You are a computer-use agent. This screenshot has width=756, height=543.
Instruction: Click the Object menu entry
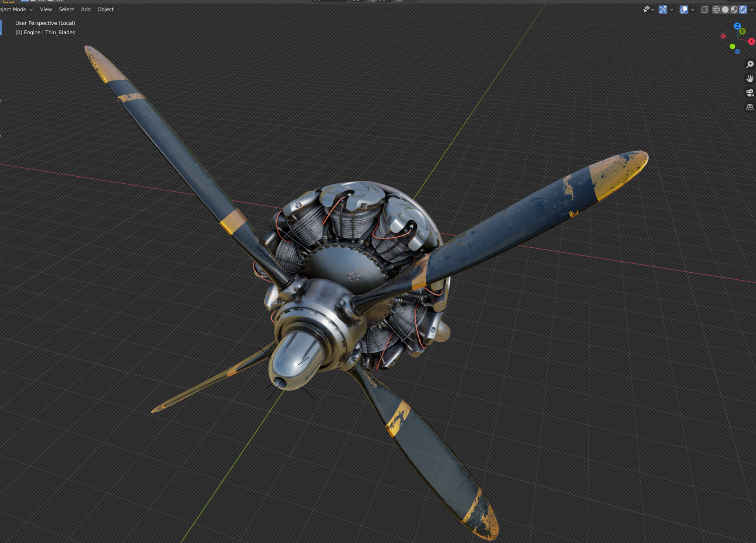click(105, 9)
